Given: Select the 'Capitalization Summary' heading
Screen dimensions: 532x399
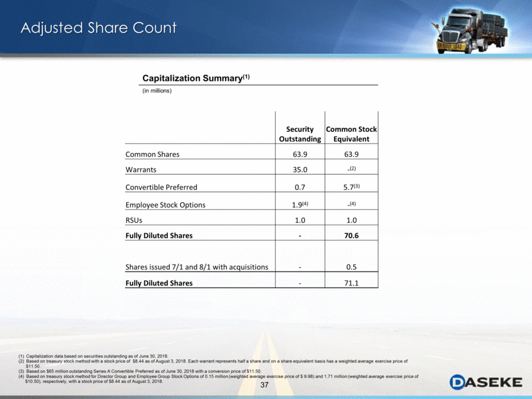Looking at the screenshot, I should coord(195,78).
